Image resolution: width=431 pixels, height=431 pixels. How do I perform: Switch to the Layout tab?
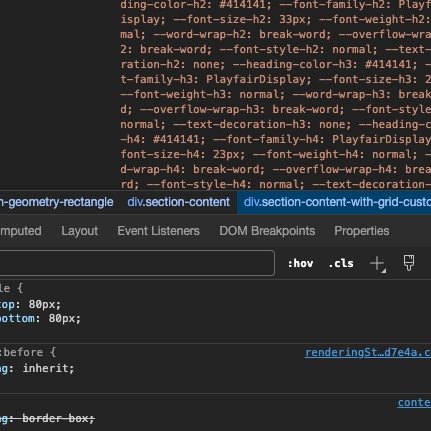80,231
